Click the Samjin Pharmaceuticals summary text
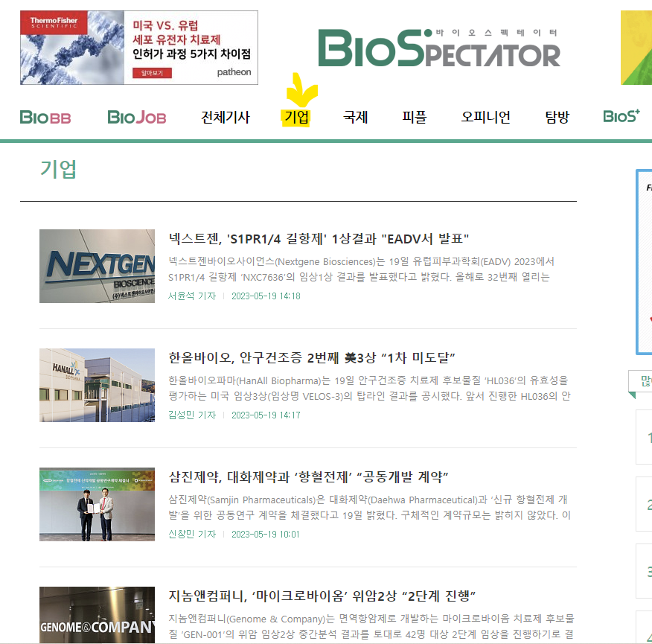 coord(369,507)
